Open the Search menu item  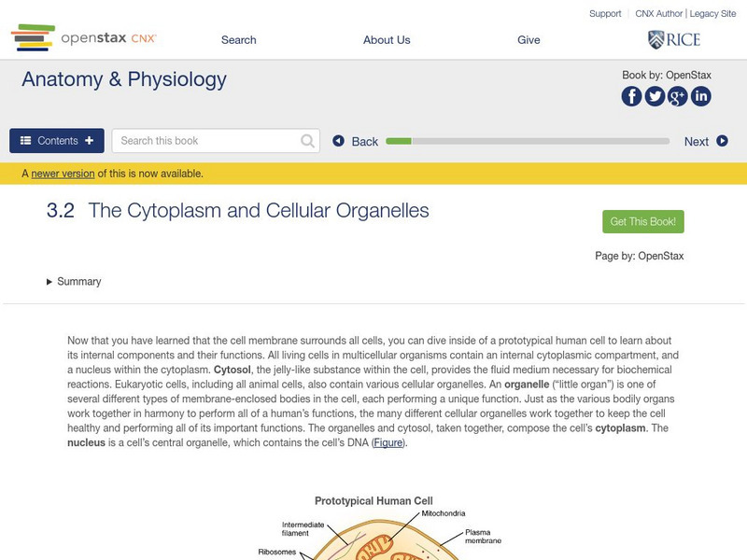(238, 40)
